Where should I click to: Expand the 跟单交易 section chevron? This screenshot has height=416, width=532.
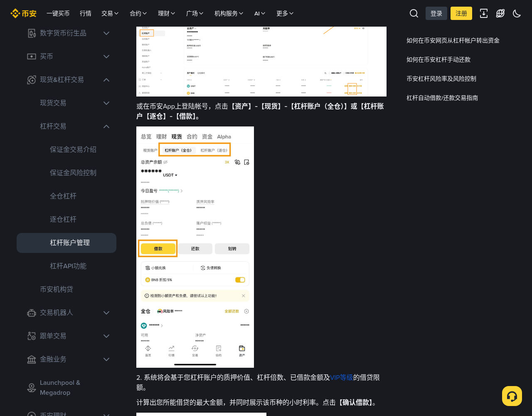click(x=106, y=336)
